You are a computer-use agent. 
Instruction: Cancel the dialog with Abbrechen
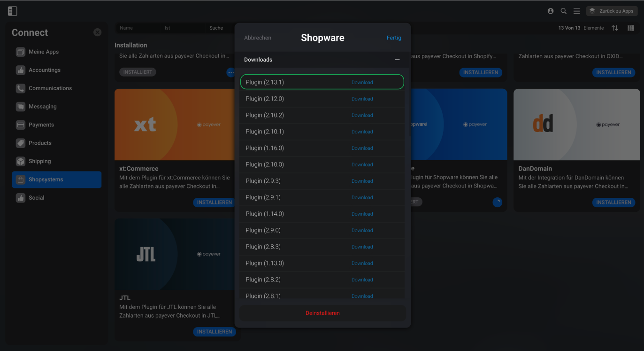pos(258,38)
